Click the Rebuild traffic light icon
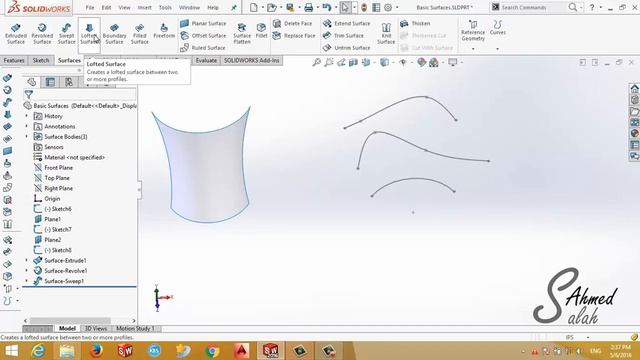The width and height of the screenshot is (640, 360). (364, 7)
